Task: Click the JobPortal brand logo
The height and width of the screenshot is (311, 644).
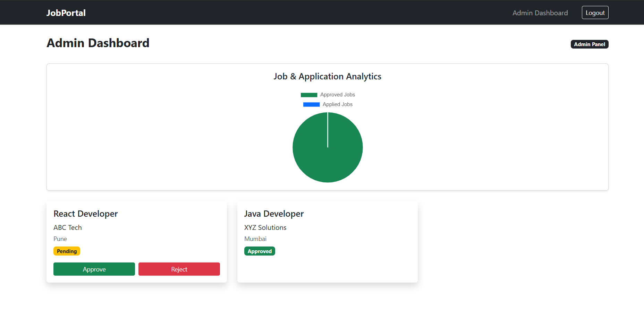Action: [x=66, y=13]
